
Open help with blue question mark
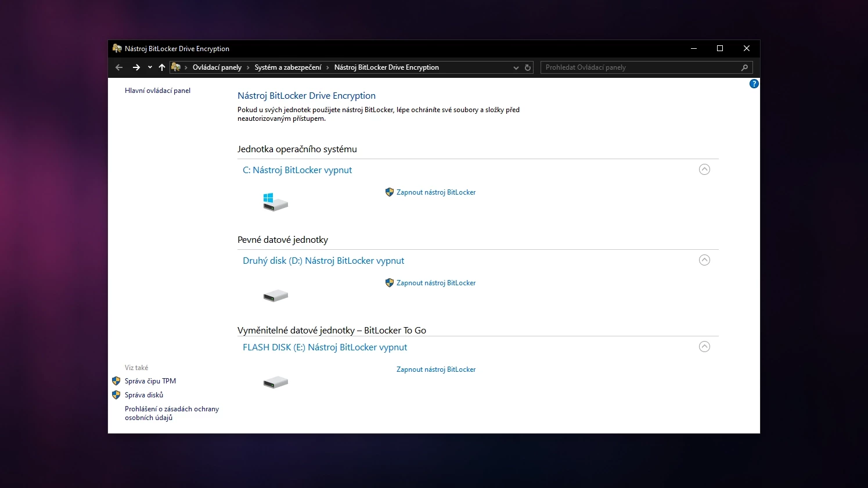pos(754,84)
